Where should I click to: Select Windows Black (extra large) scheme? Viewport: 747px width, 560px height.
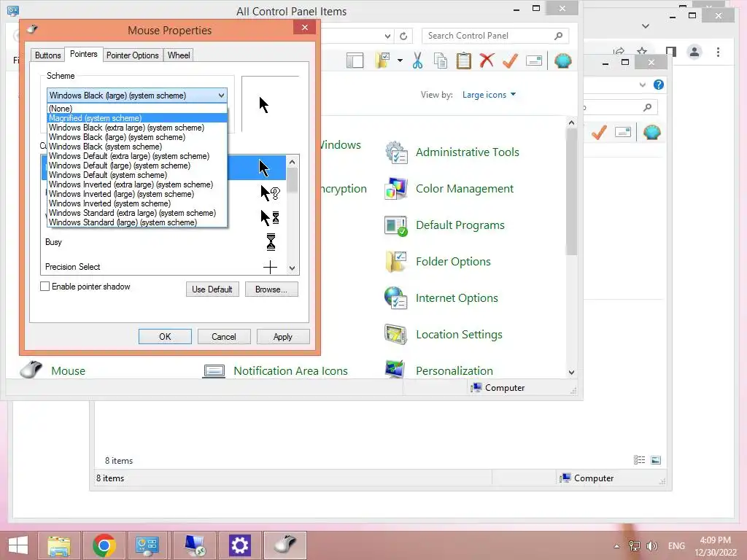point(137,128)
